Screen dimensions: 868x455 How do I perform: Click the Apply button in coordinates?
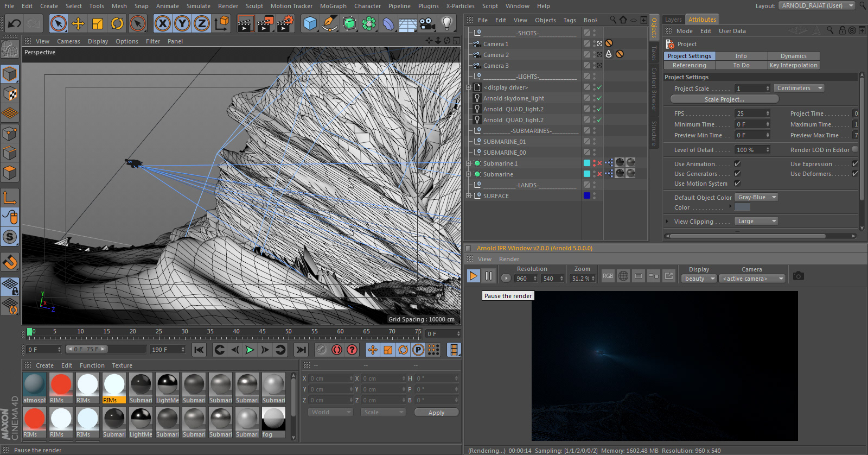[436, 413]
